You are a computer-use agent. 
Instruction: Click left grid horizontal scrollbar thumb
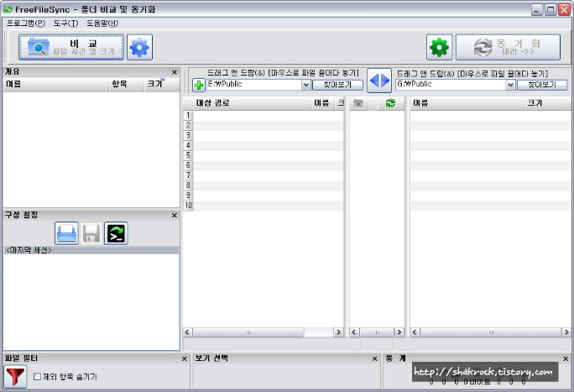(x=248, y=332)
